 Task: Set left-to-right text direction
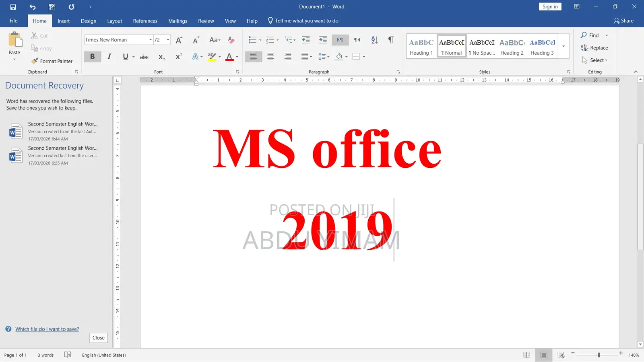[x=340, y=40]
